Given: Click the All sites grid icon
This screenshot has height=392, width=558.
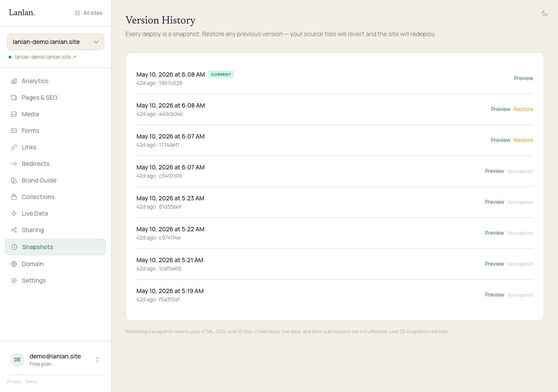Looking at the screenshot, I should click(x=78, y=13).
